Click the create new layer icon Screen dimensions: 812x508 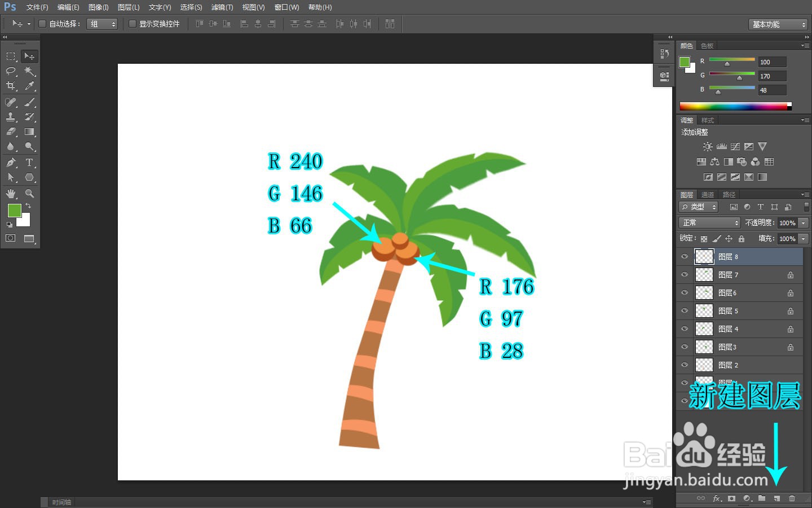777,498
